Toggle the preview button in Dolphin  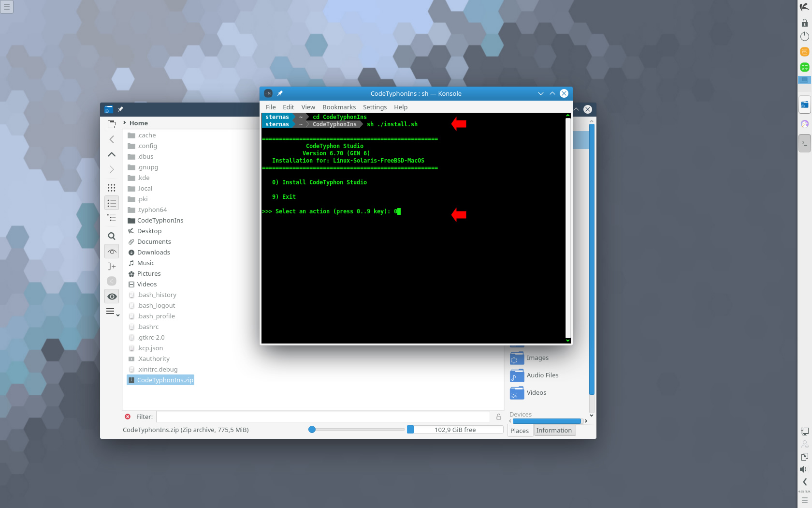[112, 251]
